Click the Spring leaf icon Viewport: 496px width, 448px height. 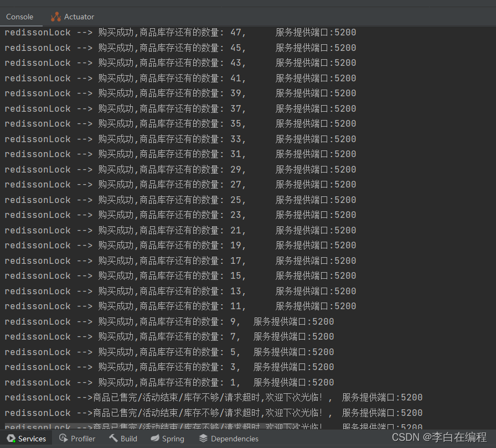[x=155, y=438]
